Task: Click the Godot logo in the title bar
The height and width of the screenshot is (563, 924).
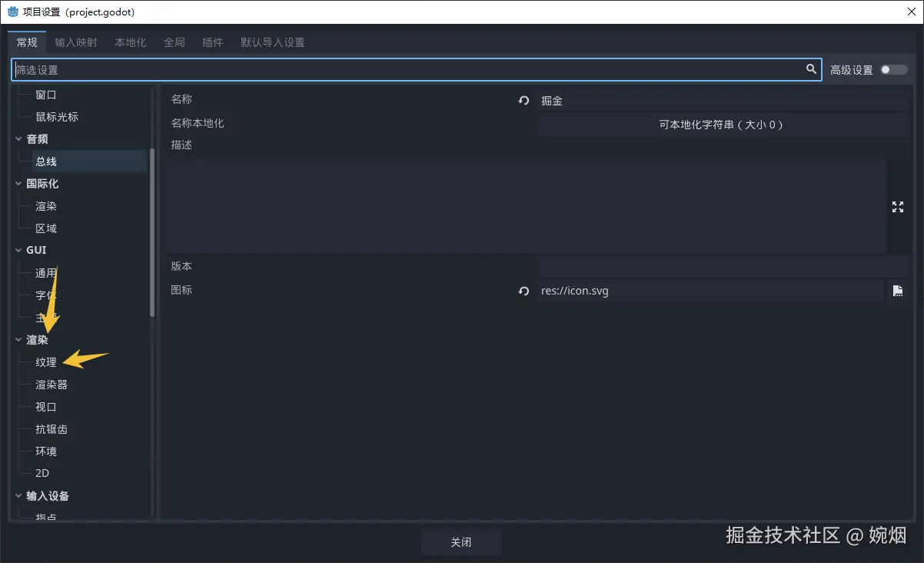Action: (x=12, y=12)
